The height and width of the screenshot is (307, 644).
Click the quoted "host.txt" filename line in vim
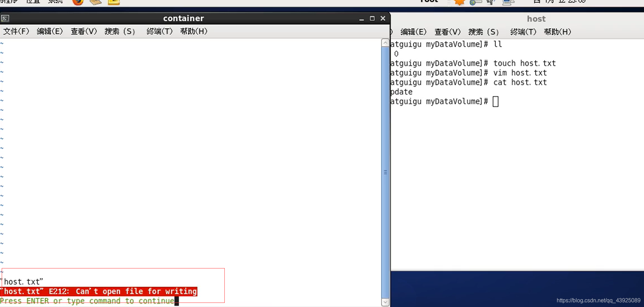(22, 282)
